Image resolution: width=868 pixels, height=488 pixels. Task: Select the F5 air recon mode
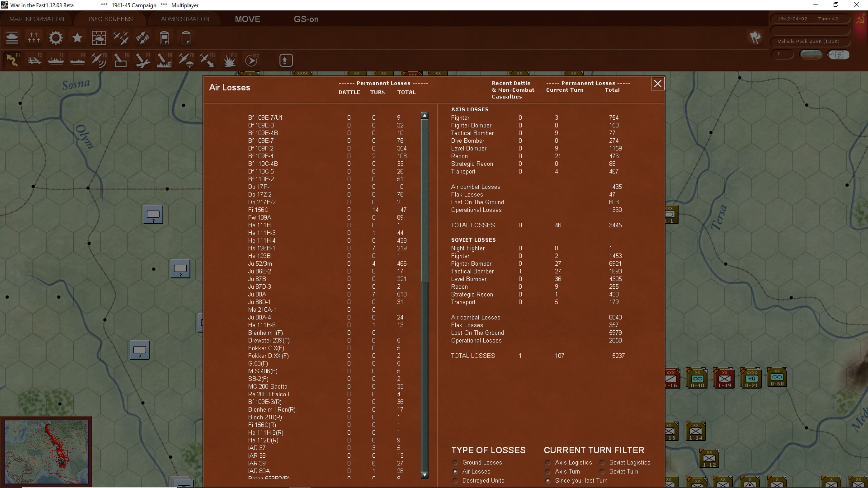99,60
